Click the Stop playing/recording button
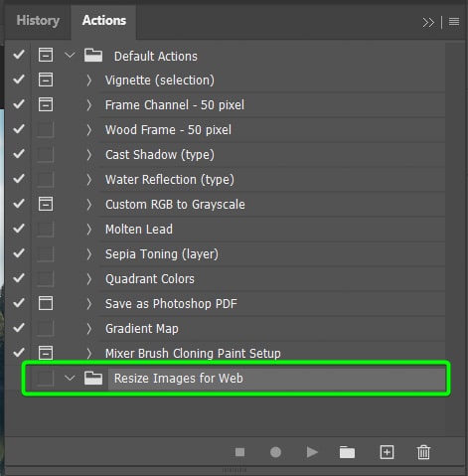This screenshot has width=468, height=476. 239,452
